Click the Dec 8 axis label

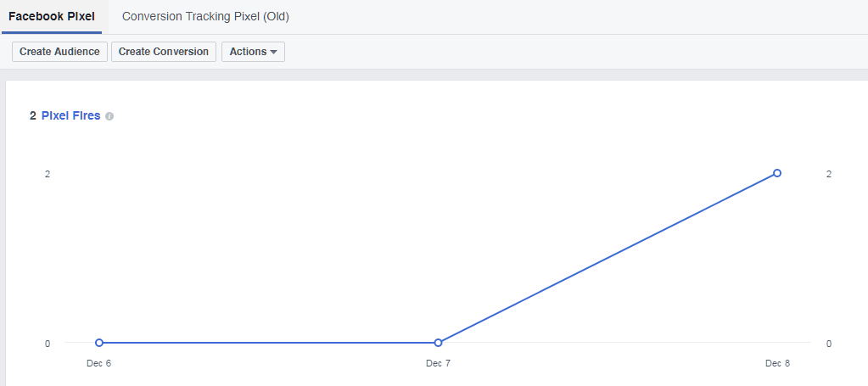point(777,364)
